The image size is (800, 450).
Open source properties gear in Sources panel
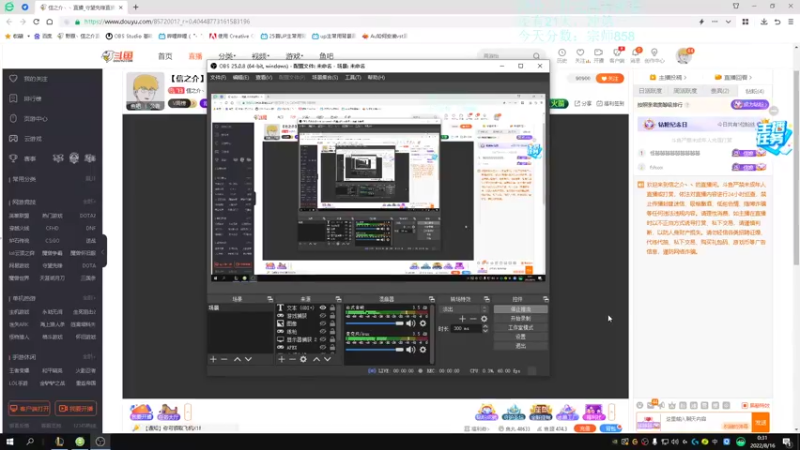303,359
